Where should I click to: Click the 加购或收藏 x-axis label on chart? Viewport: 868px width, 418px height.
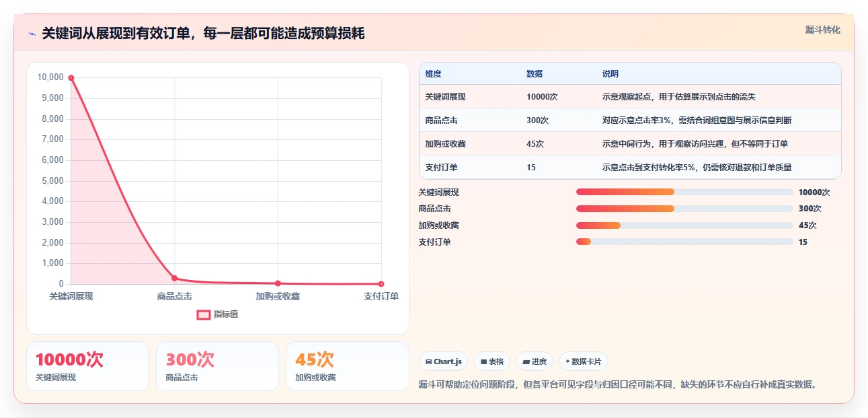point(278,297)
